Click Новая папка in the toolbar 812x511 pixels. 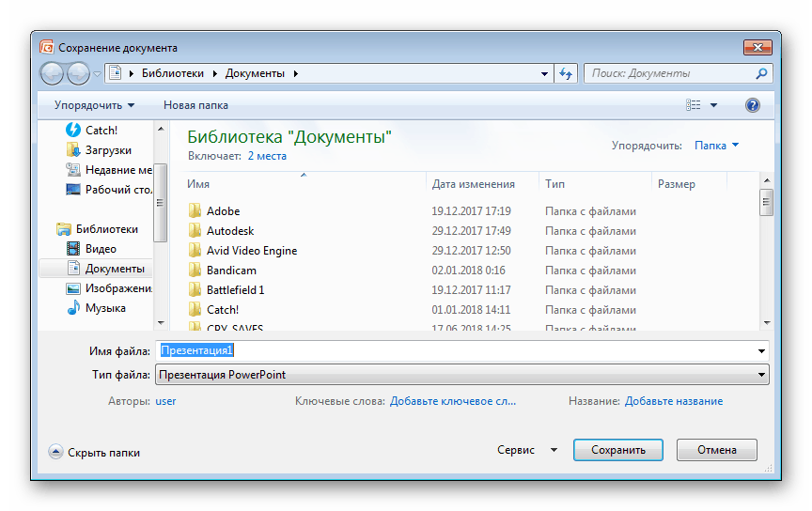pos(195,105)
